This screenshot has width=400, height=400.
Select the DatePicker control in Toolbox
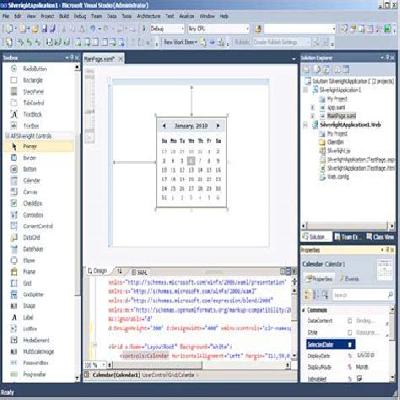pyautogui.click(x=33, y=249)
